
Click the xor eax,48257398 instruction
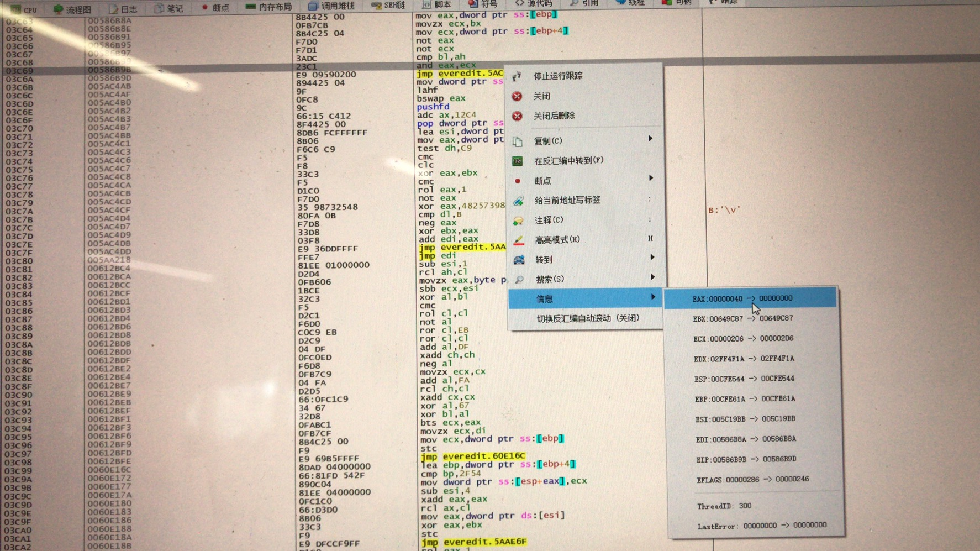(461, 206)
